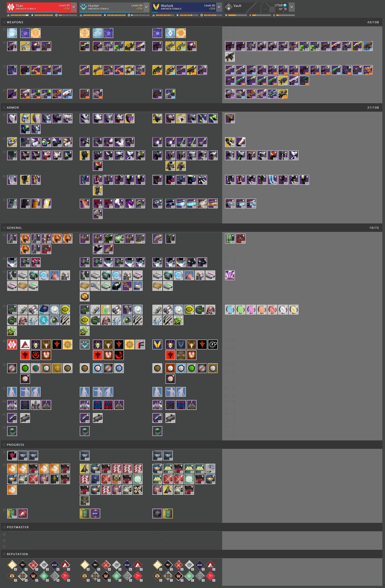Select Titan's red triangle New Monarchy emblem
Viewport: 385px width, 588px height.
(25, 344)
